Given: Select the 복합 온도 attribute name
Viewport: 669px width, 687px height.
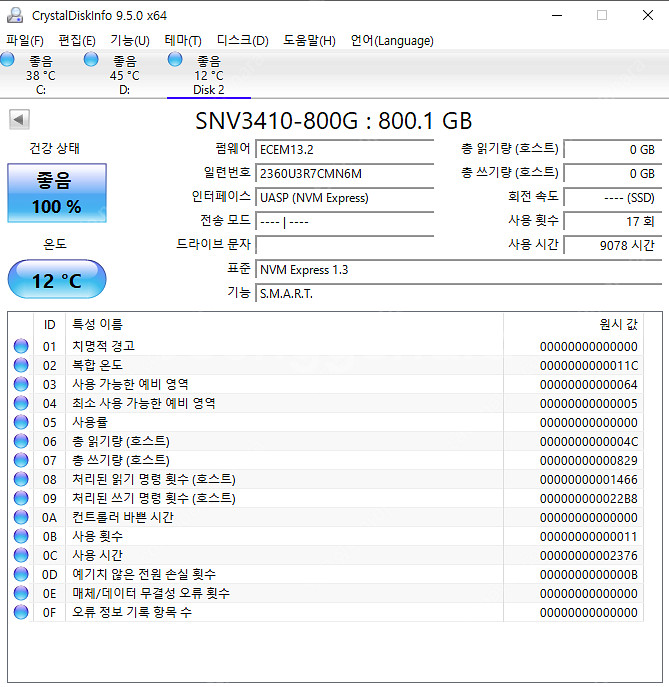Looking at the screenshot, I should [x=97, y=365].
